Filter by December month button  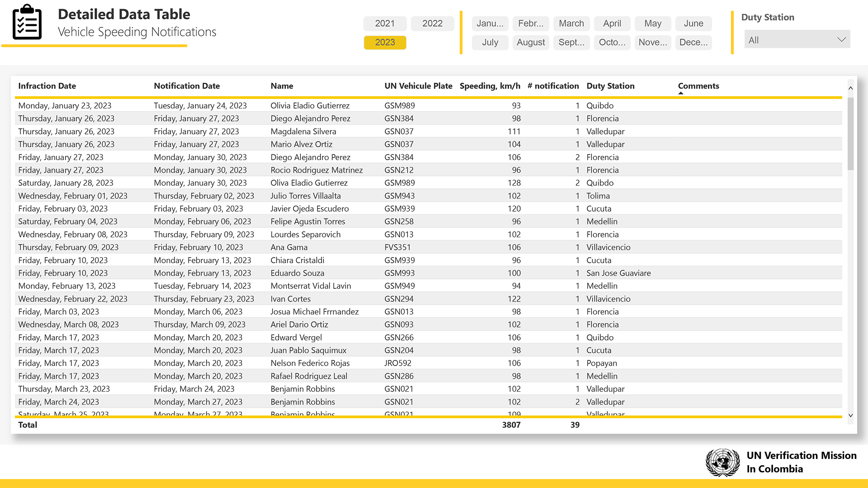[694, 43]
